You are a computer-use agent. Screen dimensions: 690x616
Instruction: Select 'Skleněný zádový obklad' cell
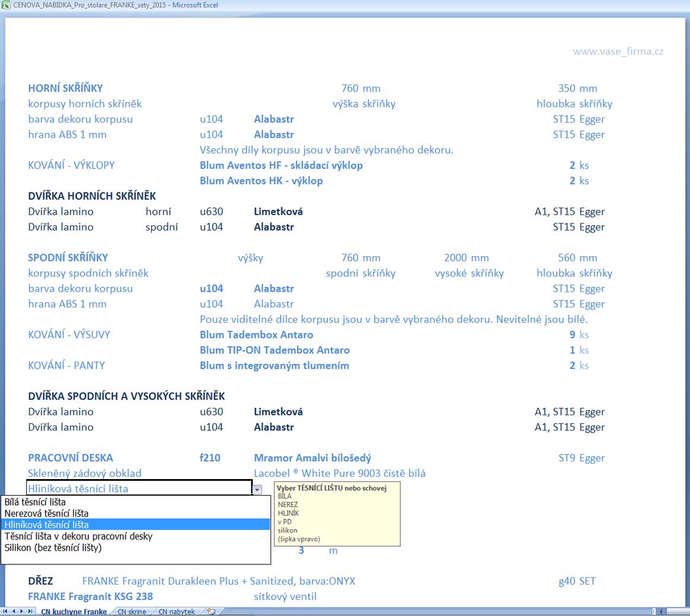(x=84, y=474)
